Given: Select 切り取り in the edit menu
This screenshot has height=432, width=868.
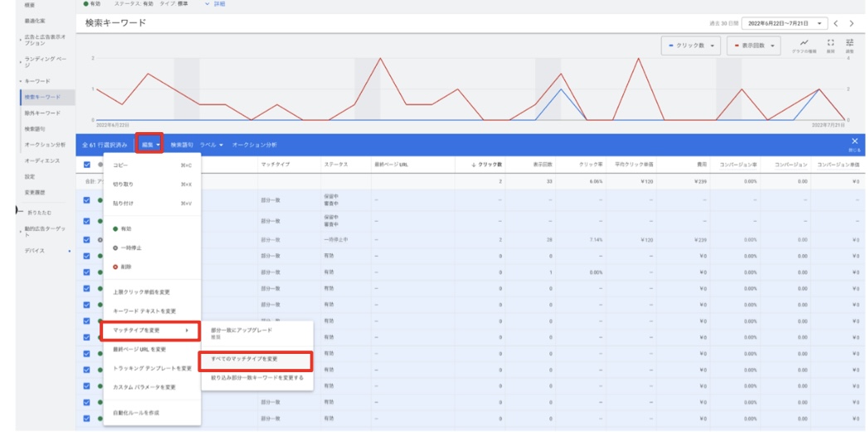Looking at the screenshot, I should 152,184.
